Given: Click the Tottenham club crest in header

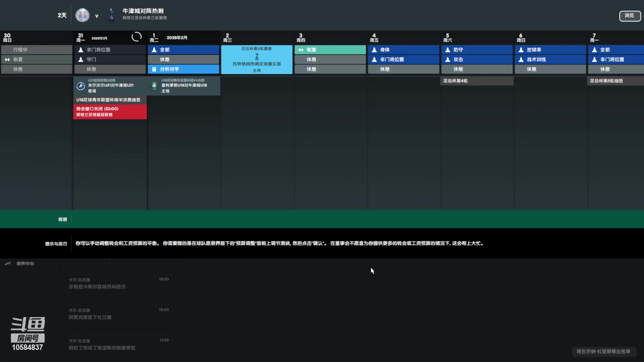Looking at the screenshot, I should coord(112,15).
